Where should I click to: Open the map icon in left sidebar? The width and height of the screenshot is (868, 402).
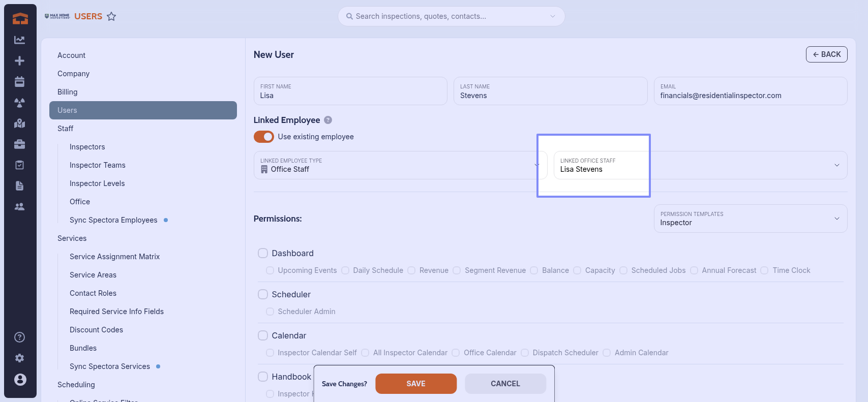[x=20, y=123]
